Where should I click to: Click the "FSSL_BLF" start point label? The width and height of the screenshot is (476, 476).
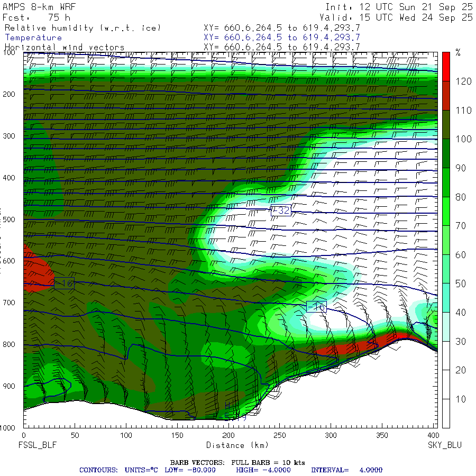(38, 445)
